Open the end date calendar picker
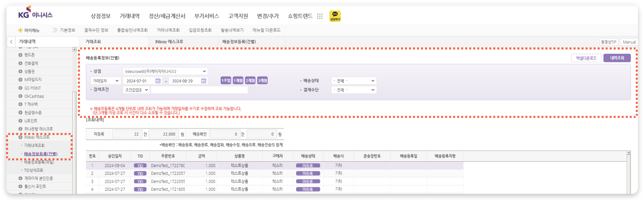644x202 pixels. 204,81
